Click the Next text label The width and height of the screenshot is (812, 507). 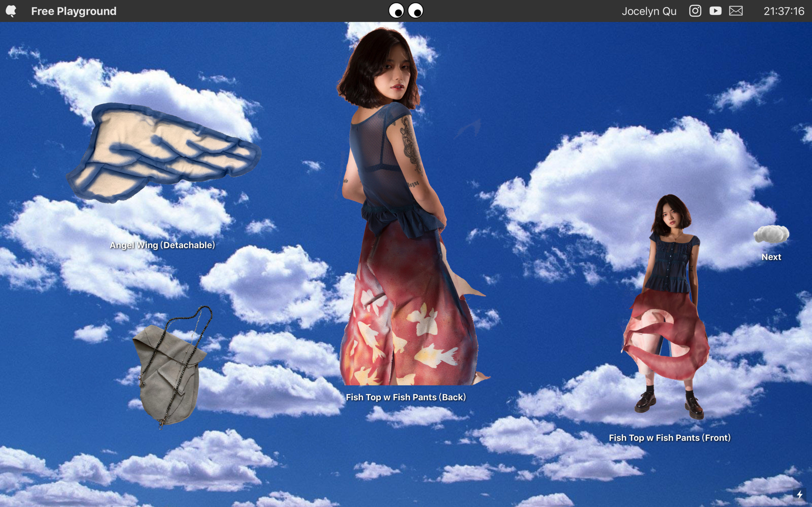coord(771,257)
